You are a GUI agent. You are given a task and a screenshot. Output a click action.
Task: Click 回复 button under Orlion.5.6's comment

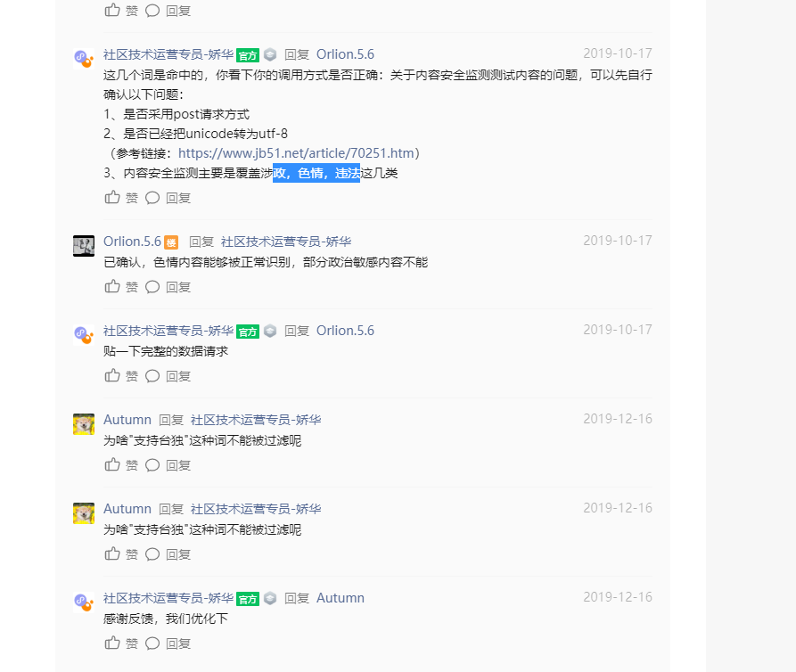178,287
